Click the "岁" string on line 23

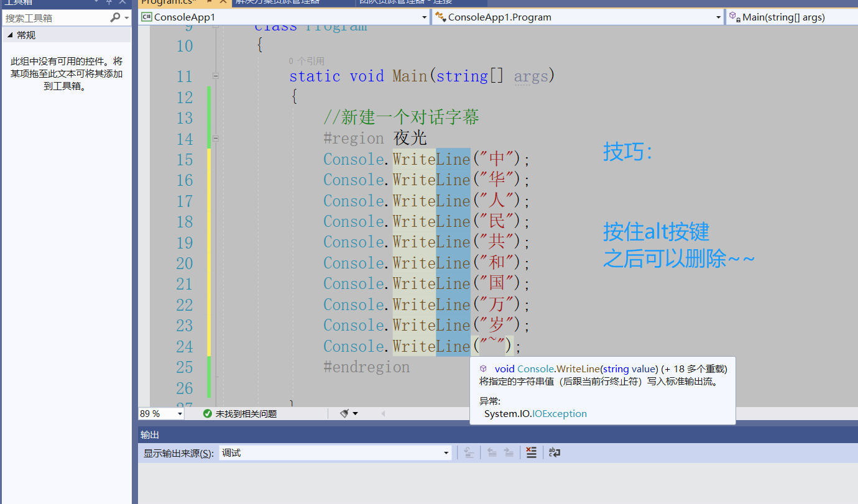(496, 325)
